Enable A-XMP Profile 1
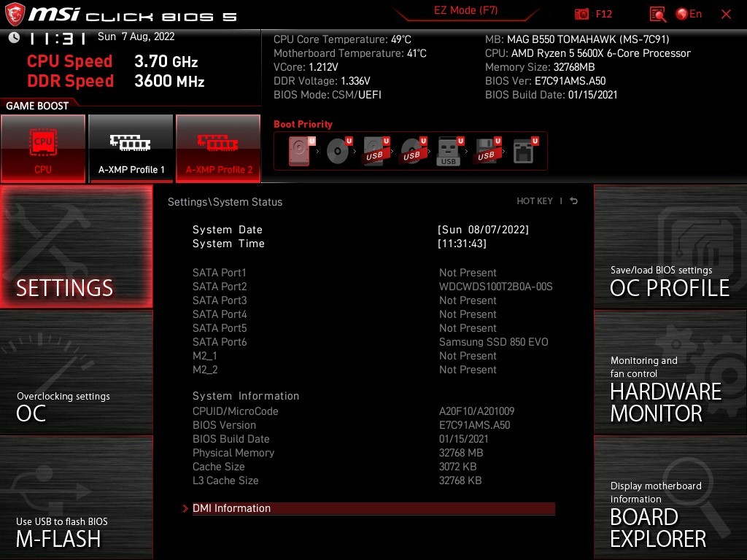This screenshot has width=747, height=560. coord(131,149)
